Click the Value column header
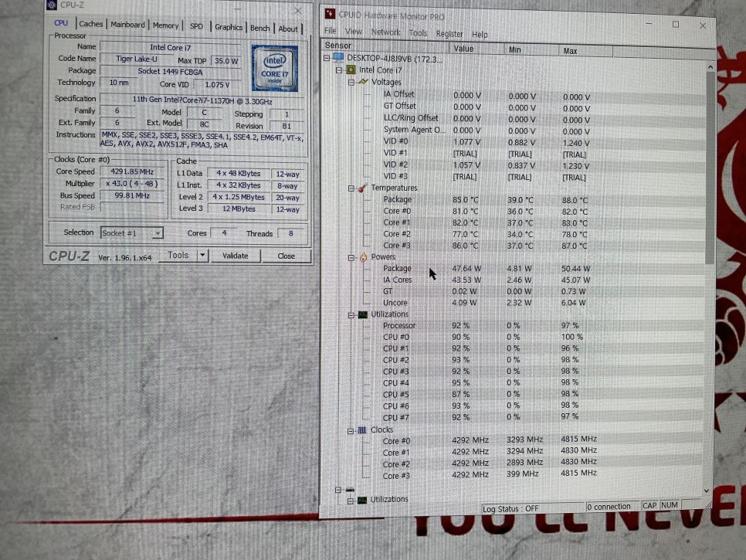This screenshot has height=560, width=746. tap(476, 49)
